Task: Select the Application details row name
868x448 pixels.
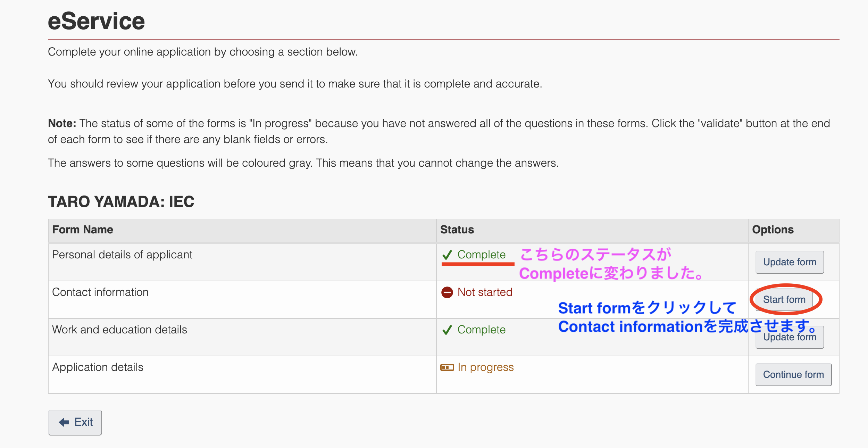Action: [98, 367]
